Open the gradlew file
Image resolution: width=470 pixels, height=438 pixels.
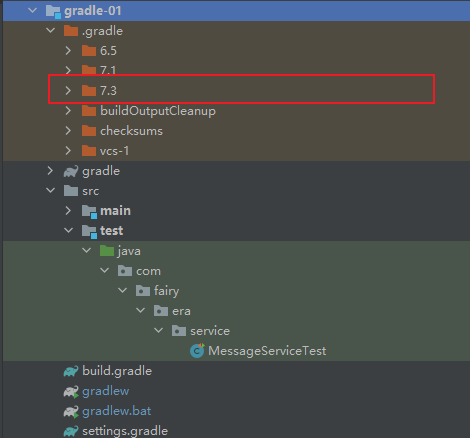(106, 391)
